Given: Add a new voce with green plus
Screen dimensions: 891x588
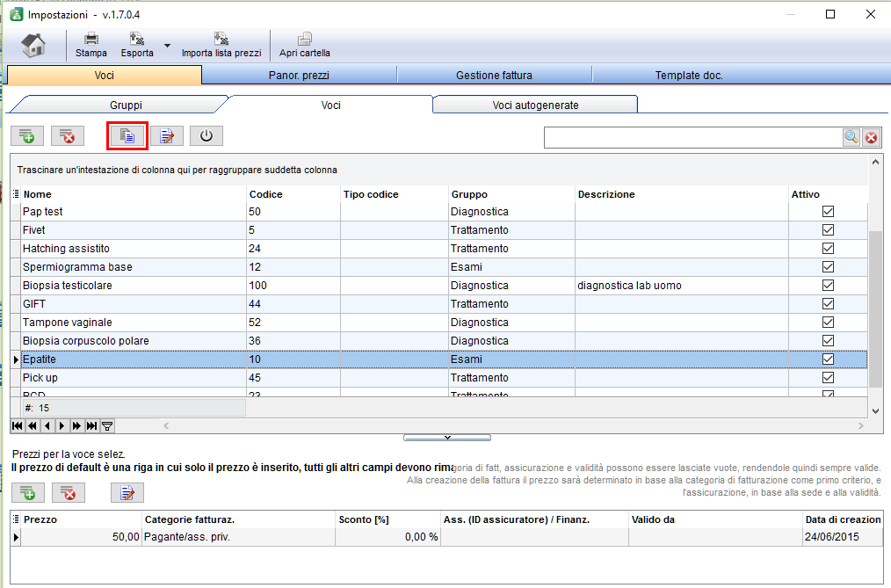Looking at the screenshot, I should 26,135.
